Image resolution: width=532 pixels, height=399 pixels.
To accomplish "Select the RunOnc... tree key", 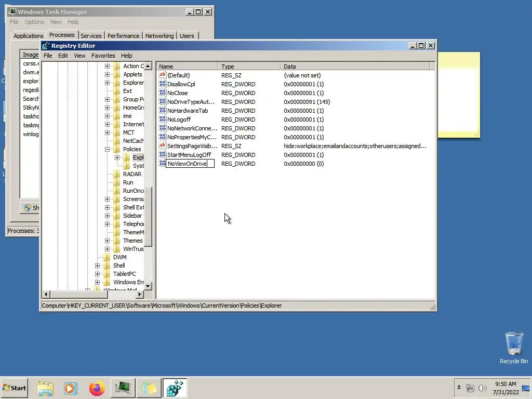I will (x=134, y=191).
